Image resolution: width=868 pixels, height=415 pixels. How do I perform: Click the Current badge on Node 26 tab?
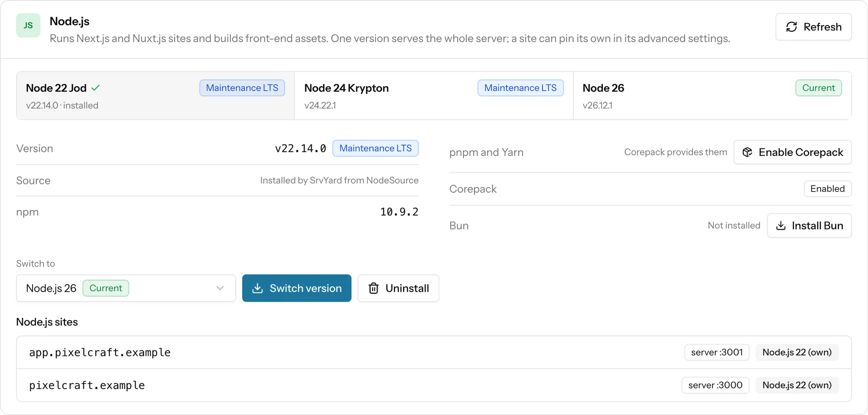point(819,88)
